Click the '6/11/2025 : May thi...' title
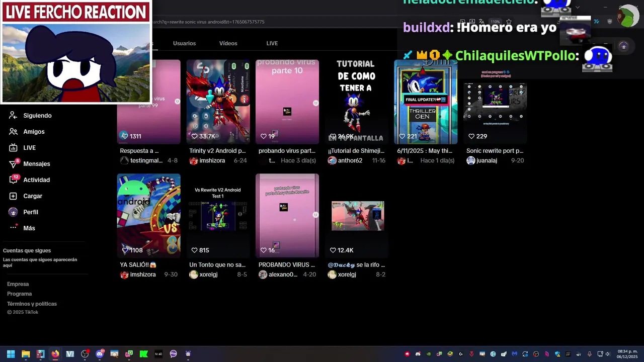This screenshot has height=362, width=644. (x=425, y=151)
